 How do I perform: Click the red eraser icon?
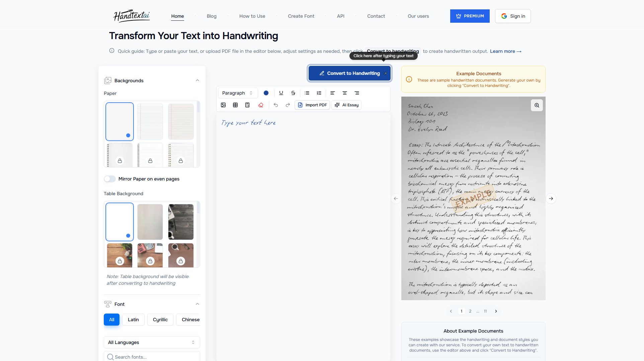[x=261, y=105]
